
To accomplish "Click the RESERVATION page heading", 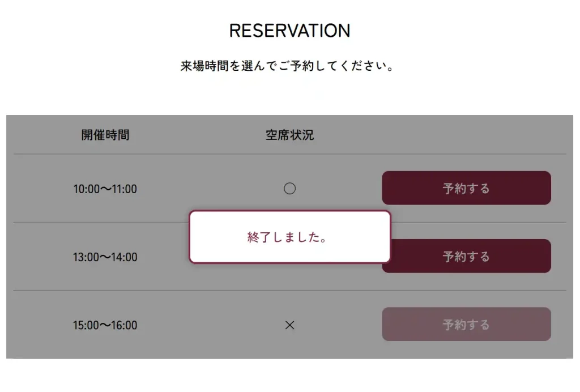I will tap(289, 31).
